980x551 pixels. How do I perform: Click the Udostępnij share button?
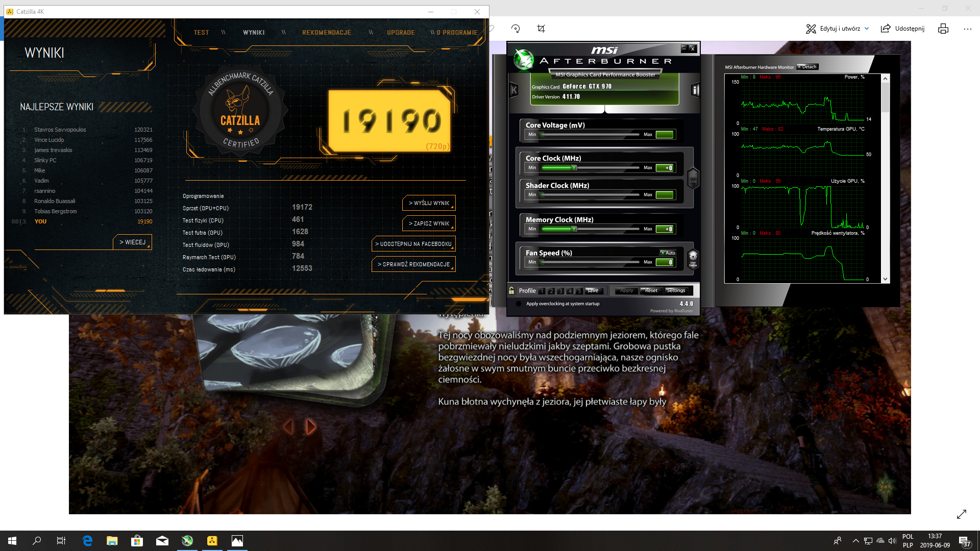[x=903, y=29]
